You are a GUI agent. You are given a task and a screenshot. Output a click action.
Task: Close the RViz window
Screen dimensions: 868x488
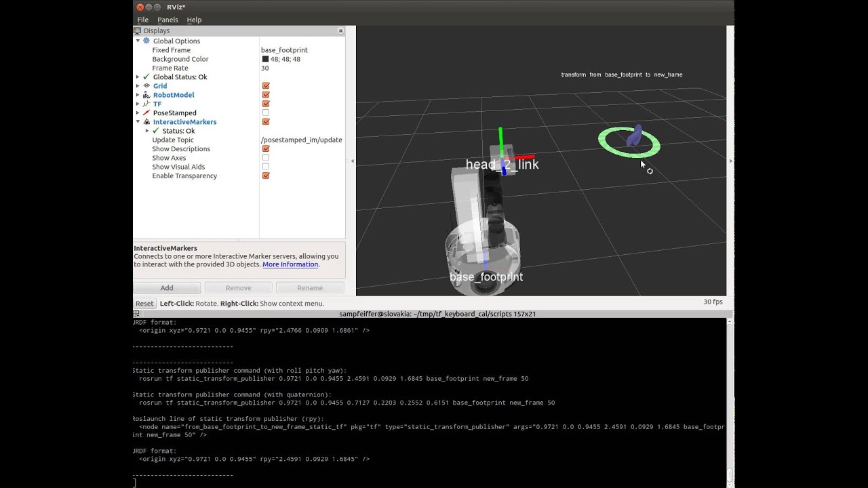(140, 7)
